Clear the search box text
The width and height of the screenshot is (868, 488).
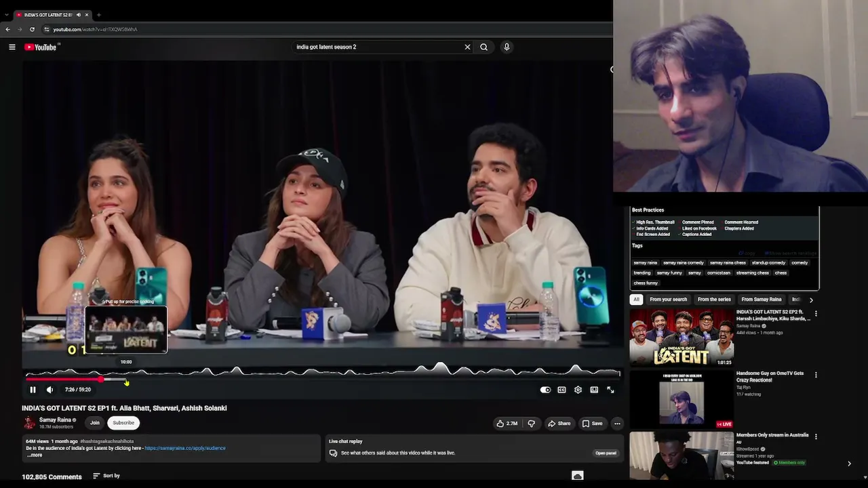tap(467, 47)
